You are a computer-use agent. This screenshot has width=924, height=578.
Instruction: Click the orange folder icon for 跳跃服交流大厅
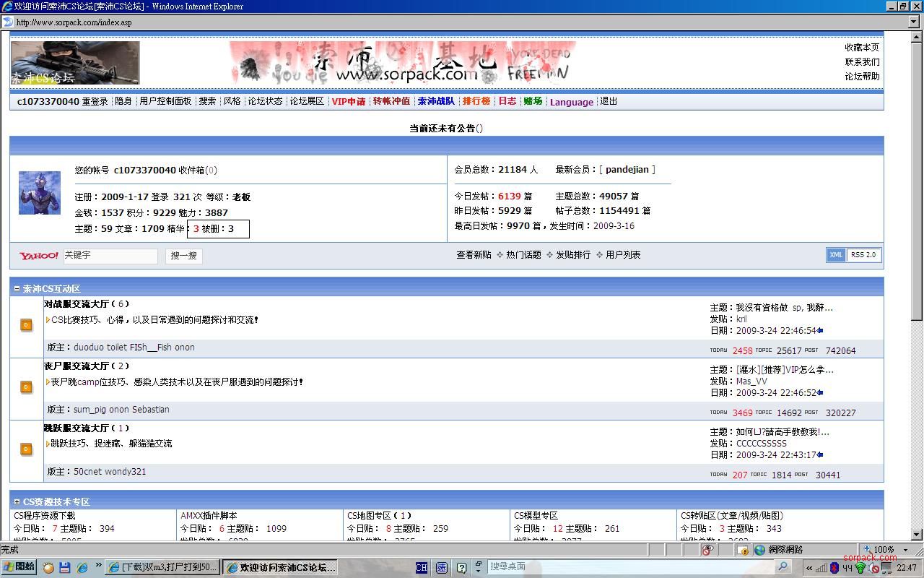tap(26, 449)
